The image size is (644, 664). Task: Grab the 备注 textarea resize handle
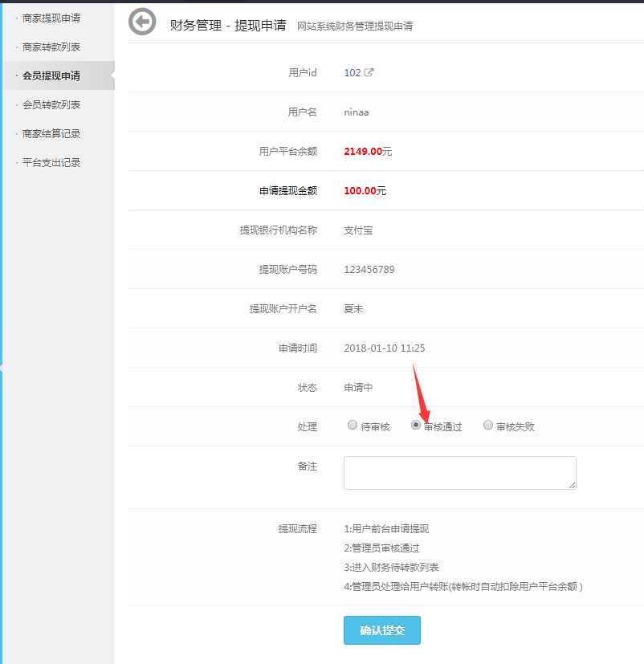(x=573, y=485)
